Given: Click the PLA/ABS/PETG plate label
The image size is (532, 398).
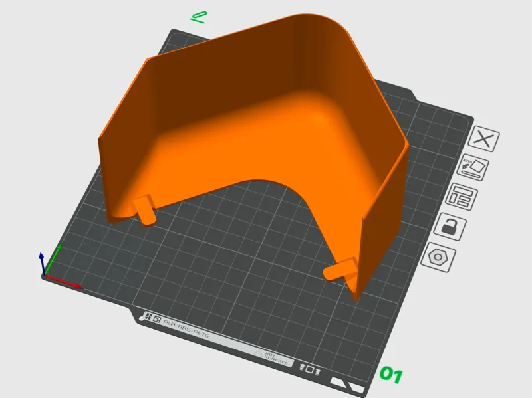Looking at the screenshot, I should pos(186,328).
